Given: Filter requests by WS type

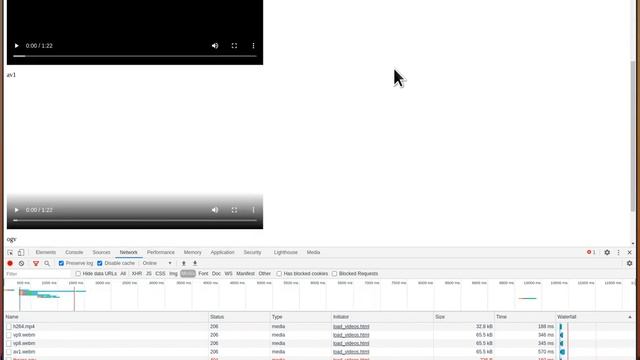Looking at the screenshot, I should tap(229, 274).
